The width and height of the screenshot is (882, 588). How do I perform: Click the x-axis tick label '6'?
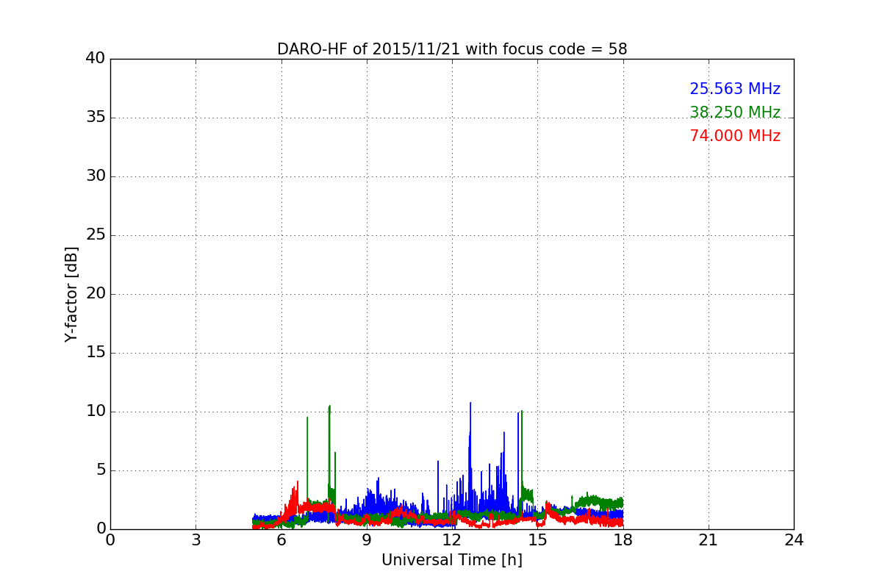coord(282,539)
